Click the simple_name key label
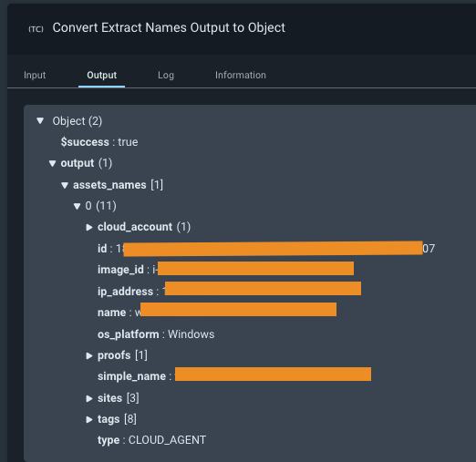Viewport: 476px width, 462px height. pos(131,376)
